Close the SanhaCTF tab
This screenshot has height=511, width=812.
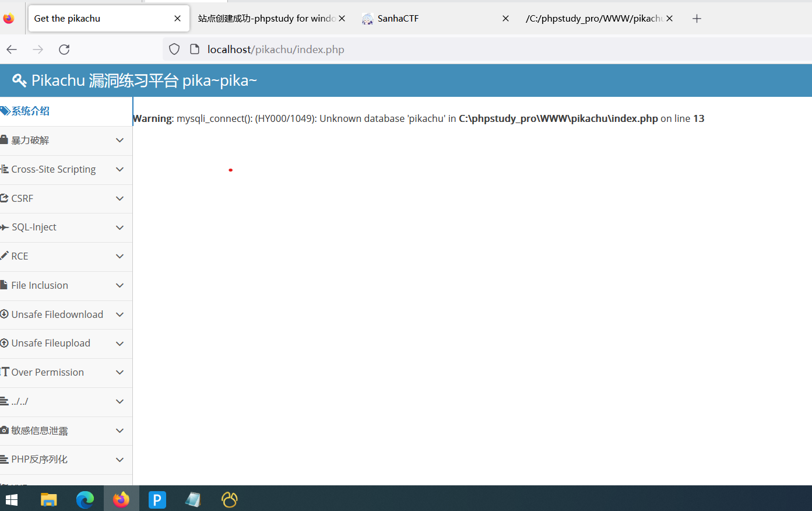(505, 19)
